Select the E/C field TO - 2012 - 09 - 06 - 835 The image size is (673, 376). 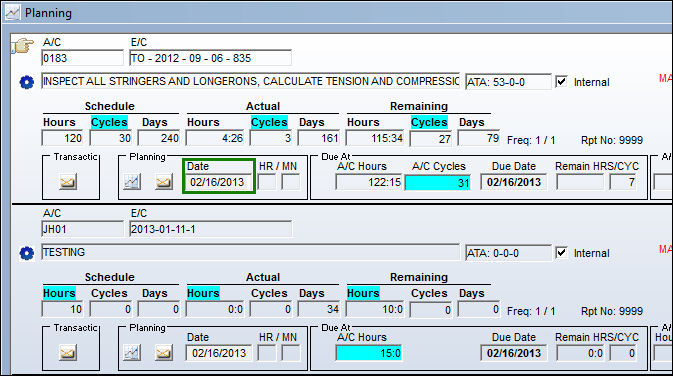[x=210, y=58]
